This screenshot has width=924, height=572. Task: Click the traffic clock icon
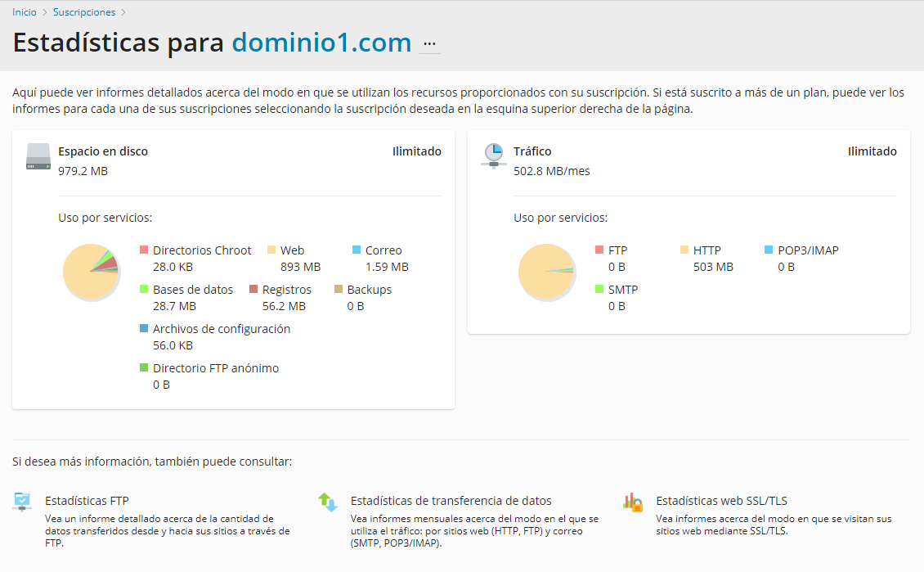click(x=493, y=155)
